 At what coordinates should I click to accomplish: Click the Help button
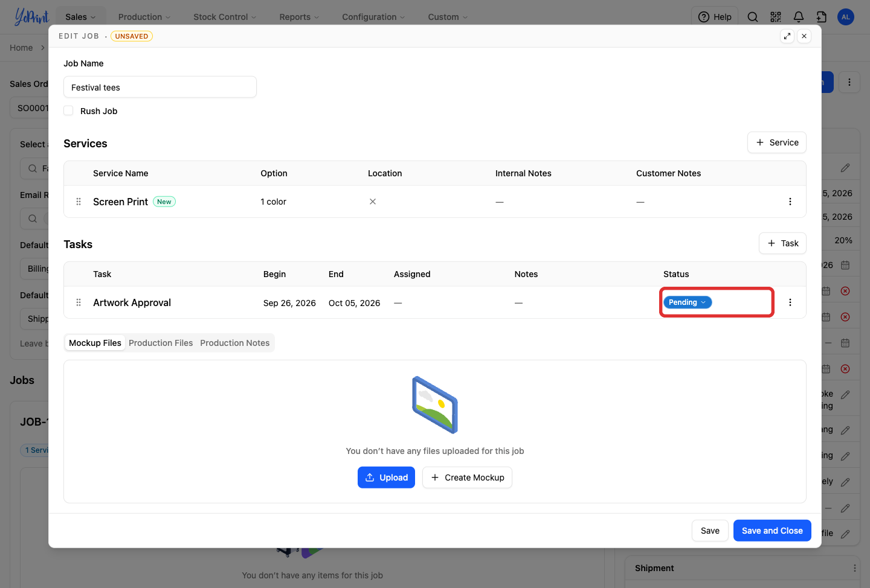[x=715, y=17]
